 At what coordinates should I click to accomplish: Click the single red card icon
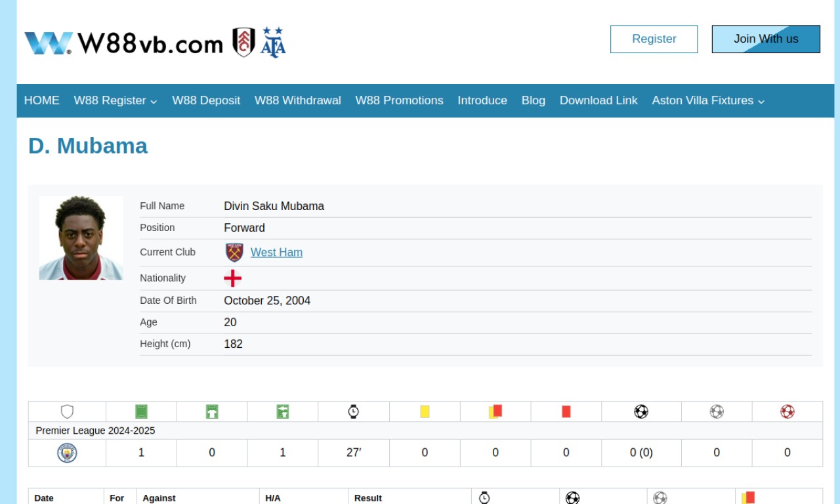click(566, 411)
